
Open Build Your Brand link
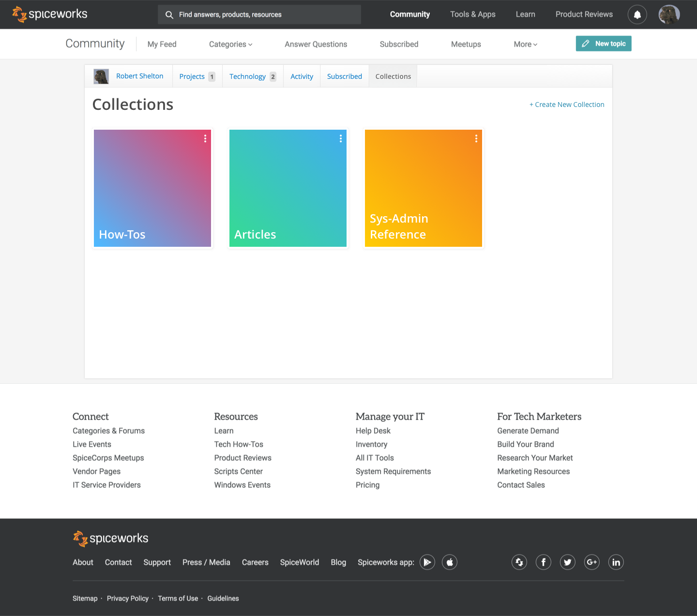click(526, 444)
